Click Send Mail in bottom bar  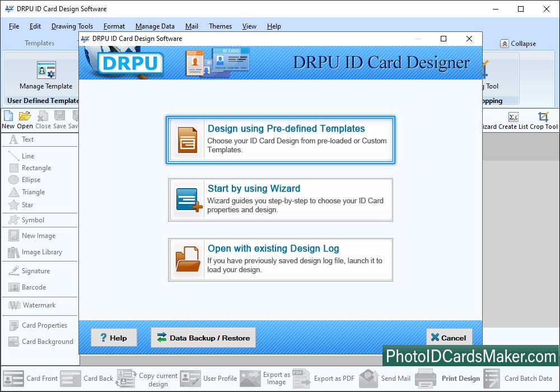tap(385, 379)
